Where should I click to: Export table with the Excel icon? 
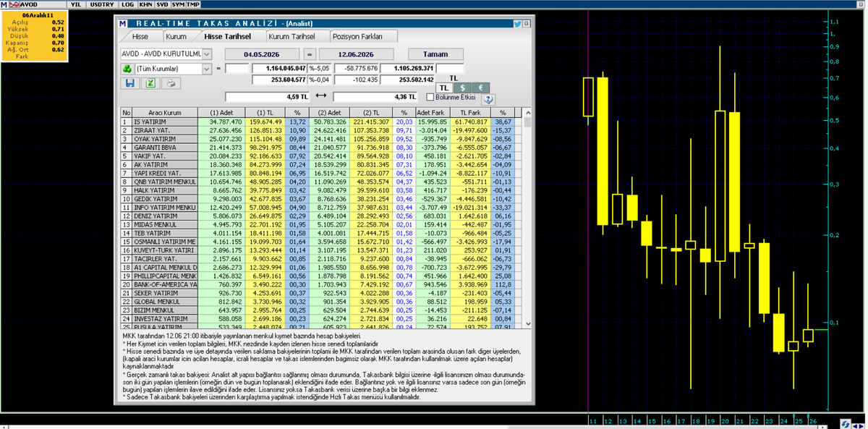pos(150,83)
